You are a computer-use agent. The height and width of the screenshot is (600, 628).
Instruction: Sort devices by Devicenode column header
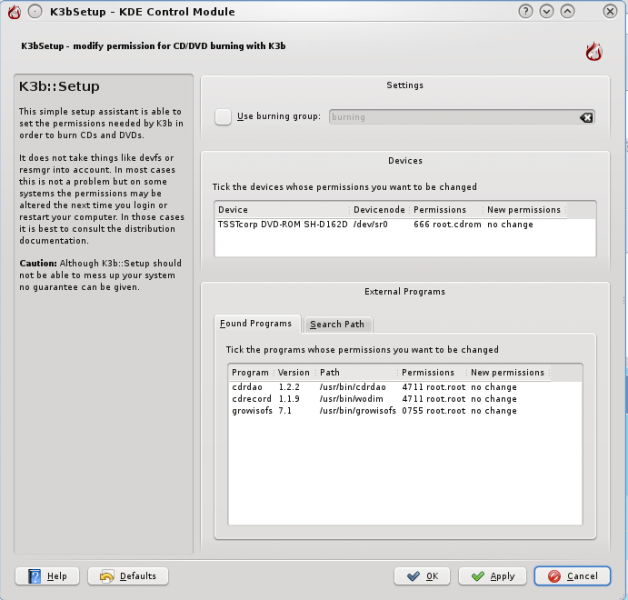(x=379, y=209)
